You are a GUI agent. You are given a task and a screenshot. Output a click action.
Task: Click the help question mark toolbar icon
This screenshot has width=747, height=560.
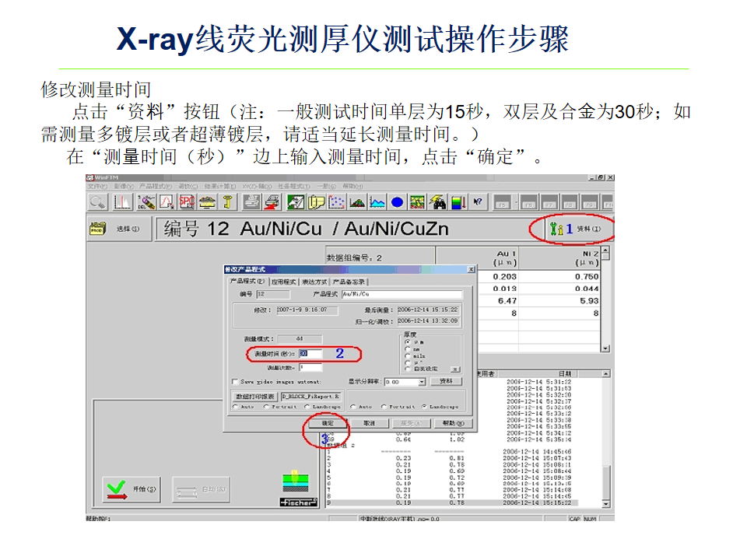pos(477,201)
